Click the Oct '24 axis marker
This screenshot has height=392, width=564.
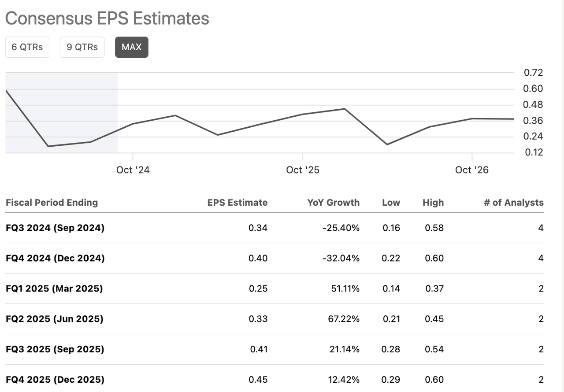pyautogui.click(x=133, y=170)
